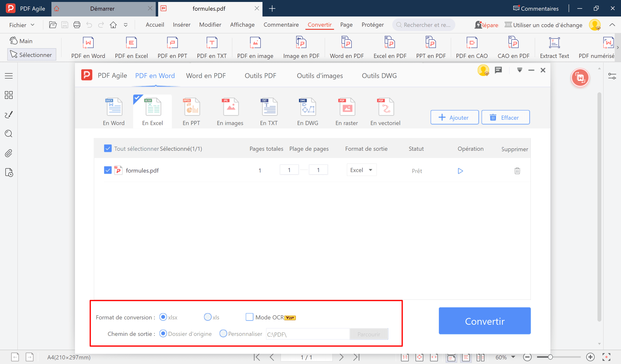Open the Excel output format dropdown
Viewport: 621px width, 364px height.
(x=361, y=170)
